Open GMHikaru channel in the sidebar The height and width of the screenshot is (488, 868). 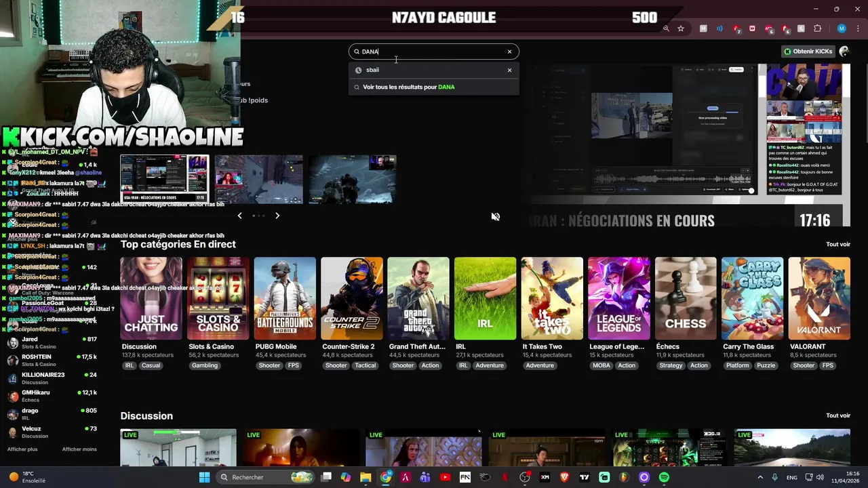53,396
